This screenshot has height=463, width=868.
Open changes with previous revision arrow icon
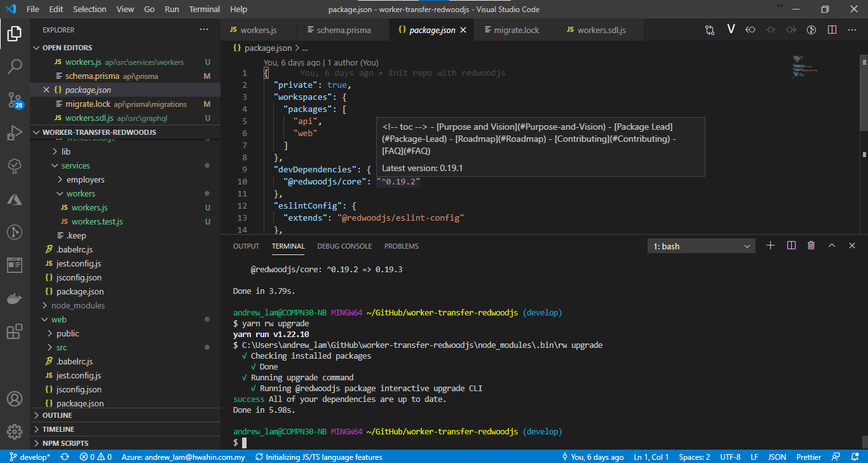pos(750,30)
